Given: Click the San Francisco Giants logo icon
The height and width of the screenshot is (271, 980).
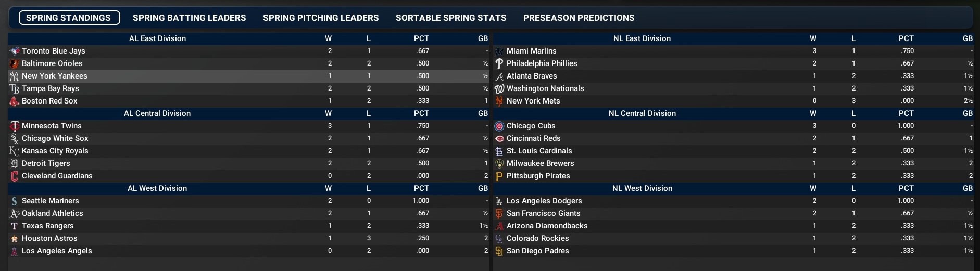Looking at the screenshot, I should [499, 213].
